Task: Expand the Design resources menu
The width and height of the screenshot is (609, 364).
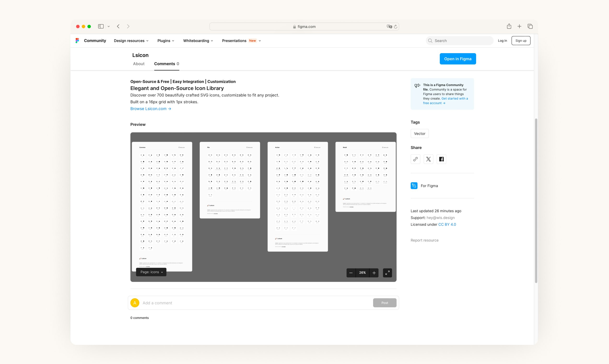Action: click(131, 41)
